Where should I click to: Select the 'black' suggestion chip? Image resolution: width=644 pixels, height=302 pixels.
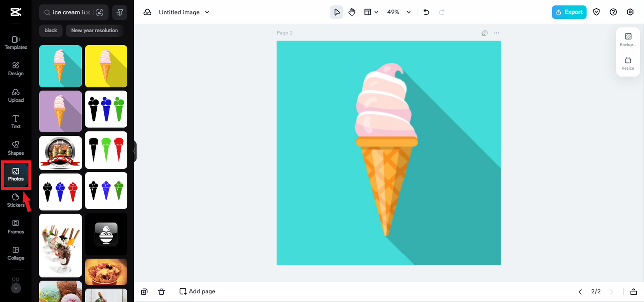pyautogui.click(x=51, y=30)
